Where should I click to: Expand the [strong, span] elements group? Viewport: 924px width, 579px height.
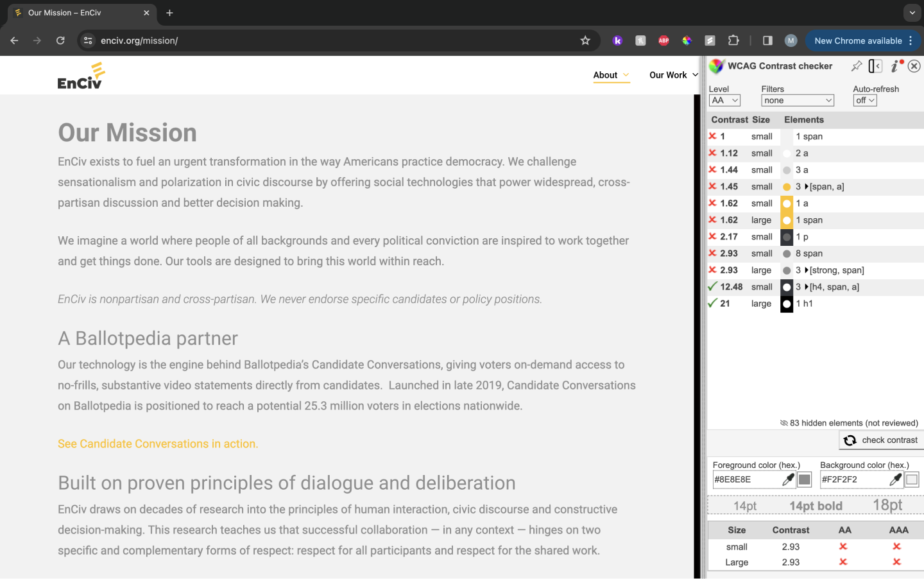click(x=807, y=270)
